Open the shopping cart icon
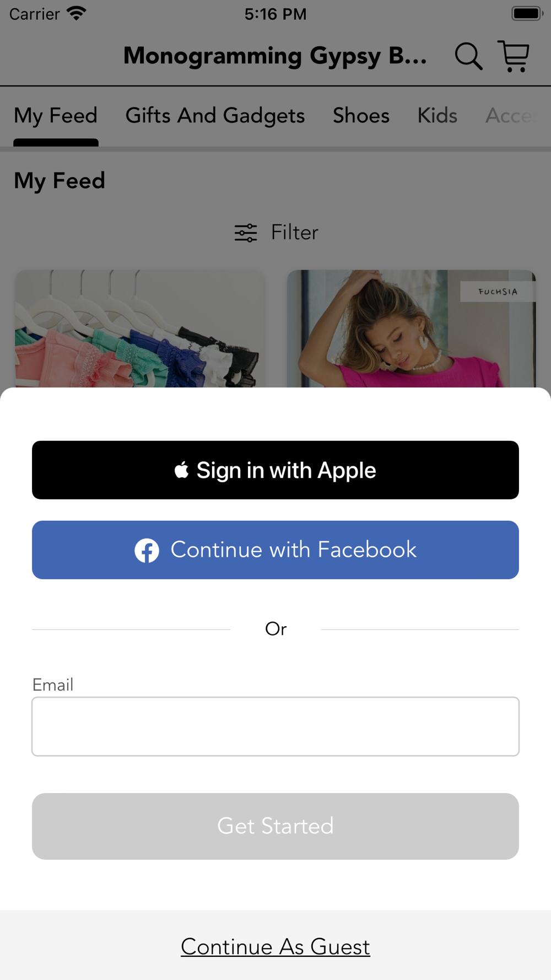Image resolution: width=551 pixels, height=980 pixels. (514, 56)
